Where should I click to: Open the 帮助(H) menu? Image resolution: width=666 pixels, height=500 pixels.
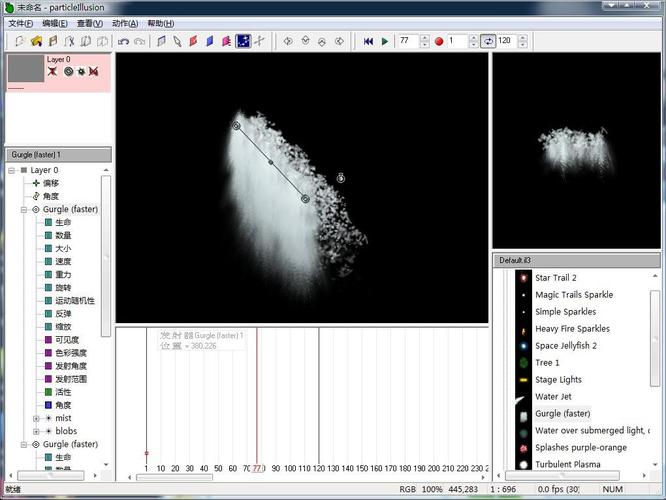coord(159,23)
